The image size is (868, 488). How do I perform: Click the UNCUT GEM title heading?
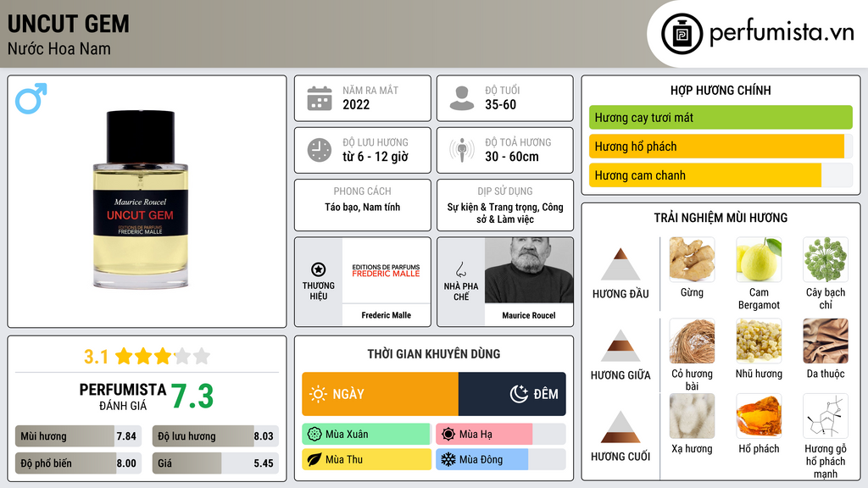tap(68, 24)
